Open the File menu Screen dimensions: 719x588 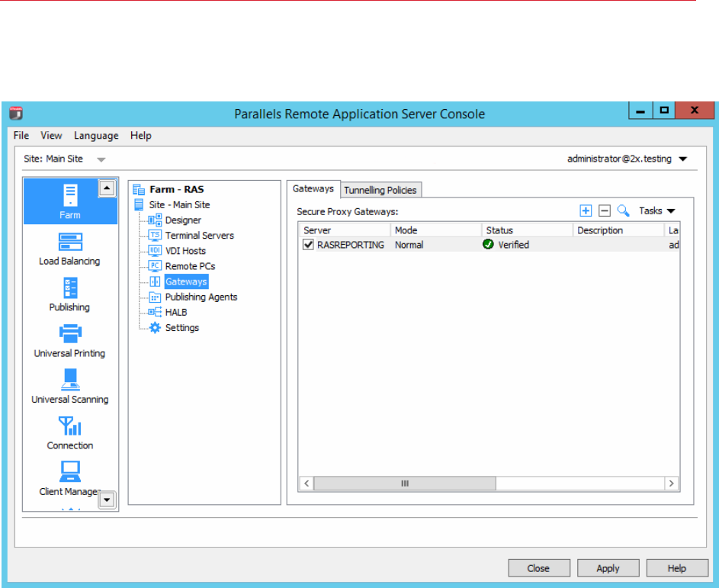click(21, 135)
